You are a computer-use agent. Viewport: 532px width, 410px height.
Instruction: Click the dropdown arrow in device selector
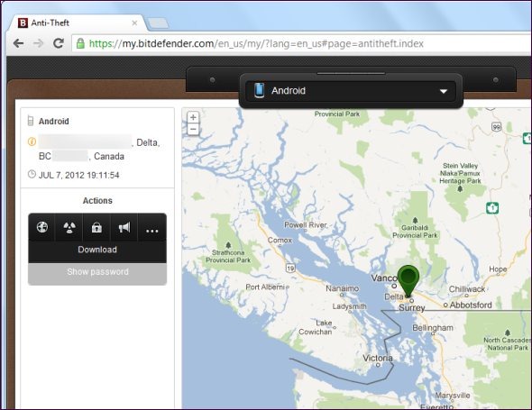pyautogui.click(x=444, y=91)
